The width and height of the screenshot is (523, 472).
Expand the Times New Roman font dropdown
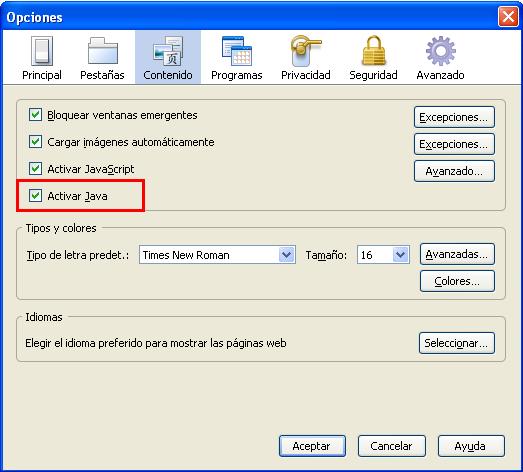tap(286, 255)
